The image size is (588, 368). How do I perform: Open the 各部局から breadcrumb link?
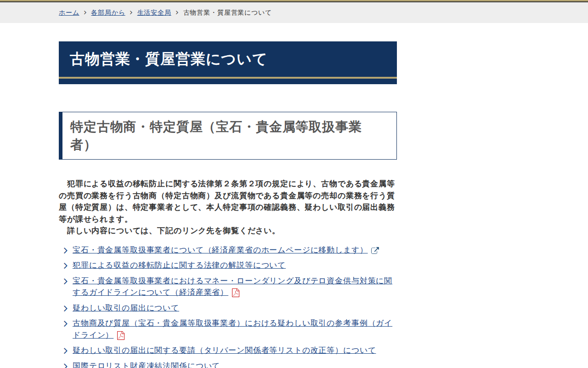(108, 12)
